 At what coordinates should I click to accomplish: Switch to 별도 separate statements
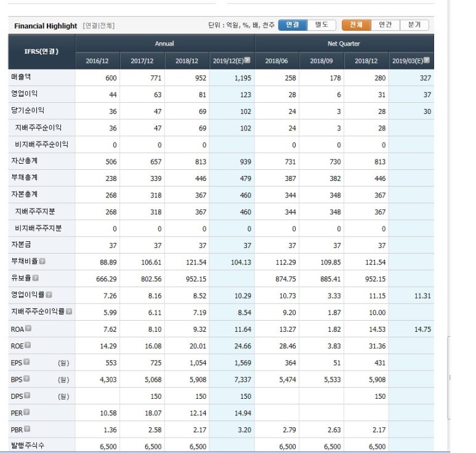tap(321, 25)
